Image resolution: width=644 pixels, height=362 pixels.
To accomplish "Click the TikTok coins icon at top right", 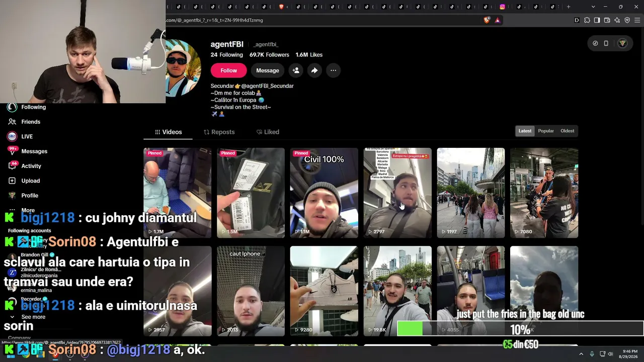I will pos(595,43).
